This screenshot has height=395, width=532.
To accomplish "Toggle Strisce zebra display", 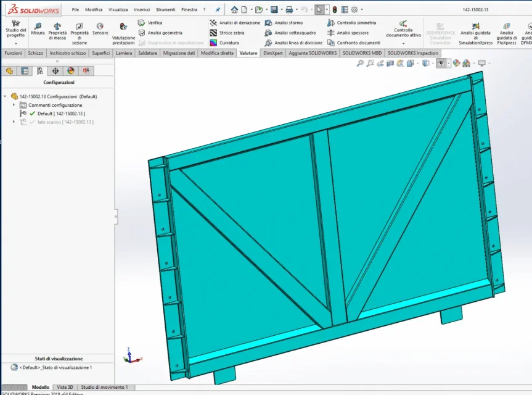I will 227,33.
